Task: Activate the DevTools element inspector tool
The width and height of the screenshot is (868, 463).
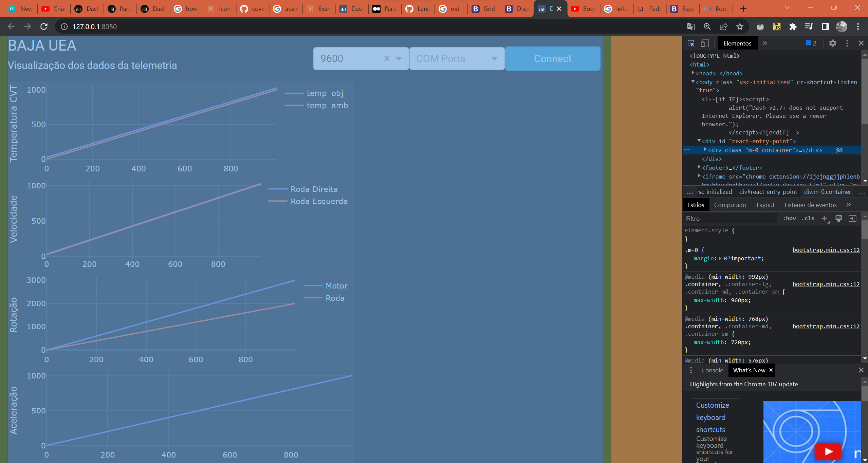Action: point(691,43)
